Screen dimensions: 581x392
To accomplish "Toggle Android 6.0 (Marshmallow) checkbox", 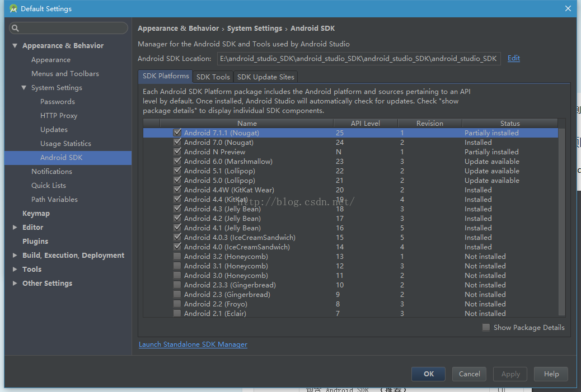I will pos(177,161).
